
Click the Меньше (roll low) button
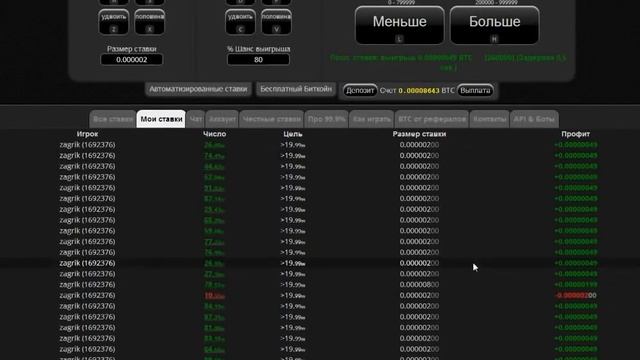tap(400, 25)
